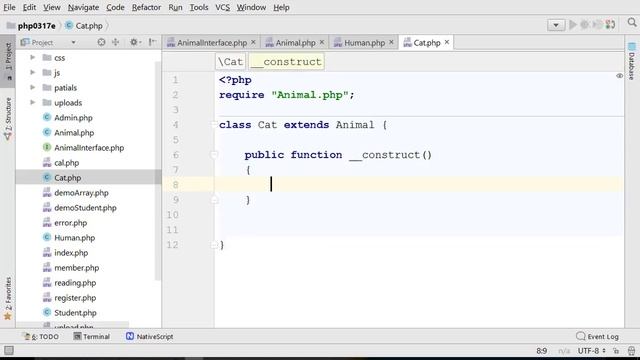The height and width of the screenshot is (360, 640).
Task: Close the Human.php tab
Action: click(x=391, y=42)
